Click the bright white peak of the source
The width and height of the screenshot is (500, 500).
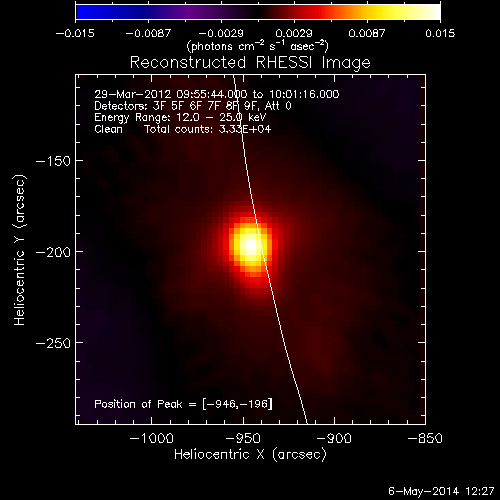coord(251,245)
